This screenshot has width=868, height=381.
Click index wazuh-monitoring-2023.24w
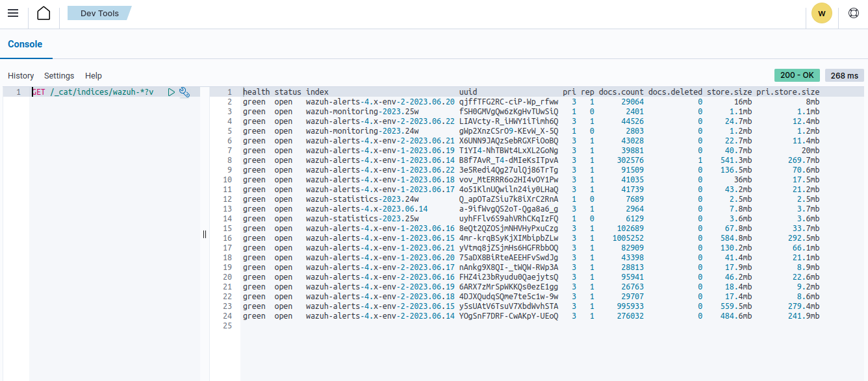(362, 131)
